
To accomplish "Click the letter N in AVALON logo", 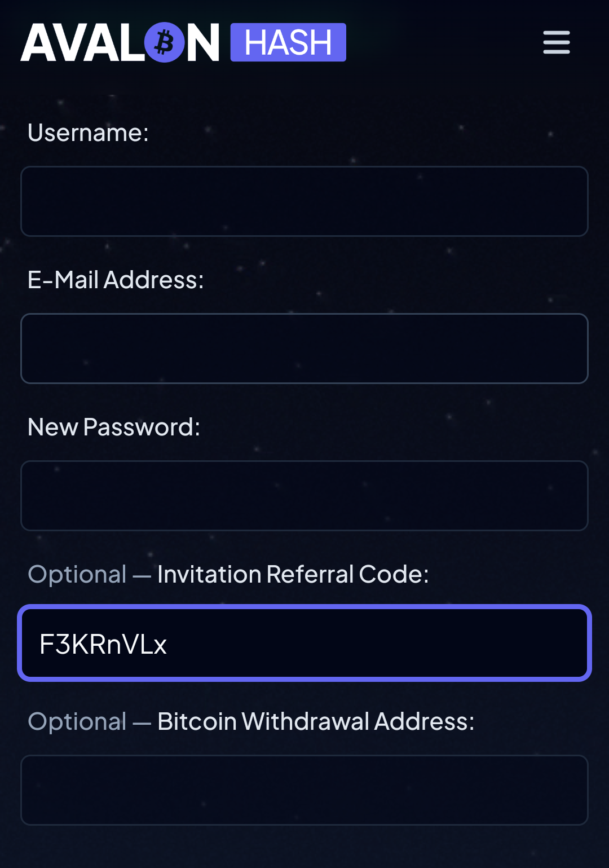I will click(203, 43).
